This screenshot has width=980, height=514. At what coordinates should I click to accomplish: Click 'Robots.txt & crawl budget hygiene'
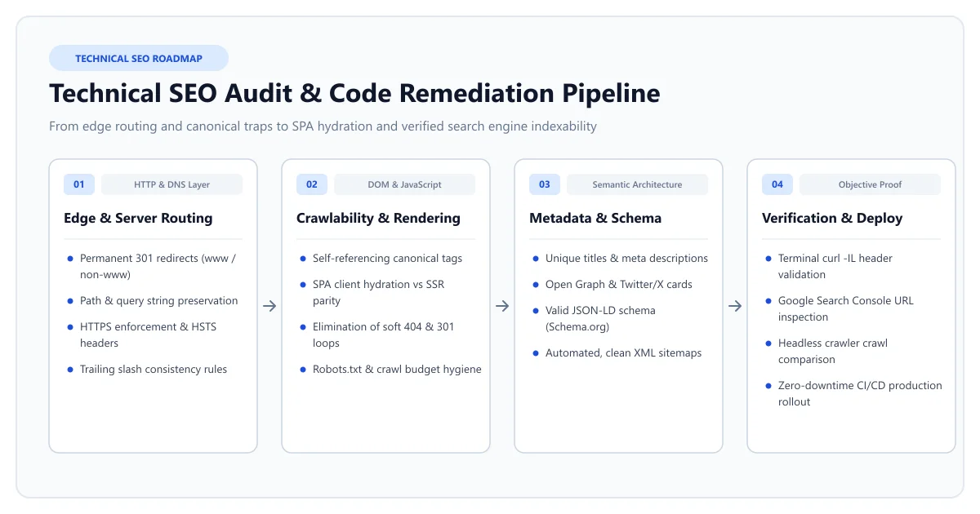[397, 369]
